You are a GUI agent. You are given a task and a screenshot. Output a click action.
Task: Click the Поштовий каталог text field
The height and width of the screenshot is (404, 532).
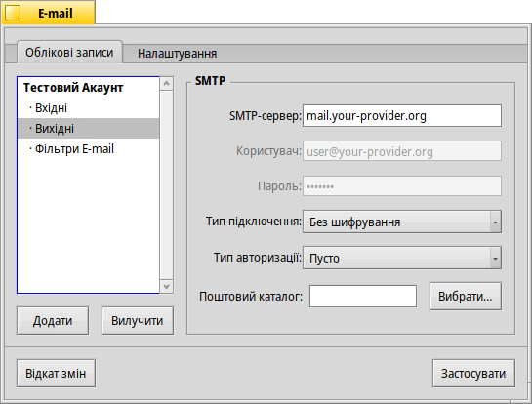click(x=363, y=296)
